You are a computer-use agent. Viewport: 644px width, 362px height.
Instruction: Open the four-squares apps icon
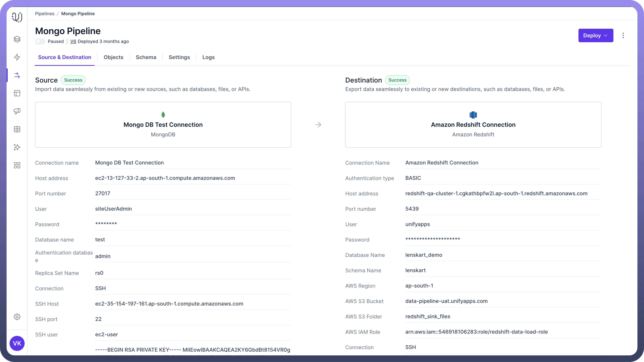17,165
